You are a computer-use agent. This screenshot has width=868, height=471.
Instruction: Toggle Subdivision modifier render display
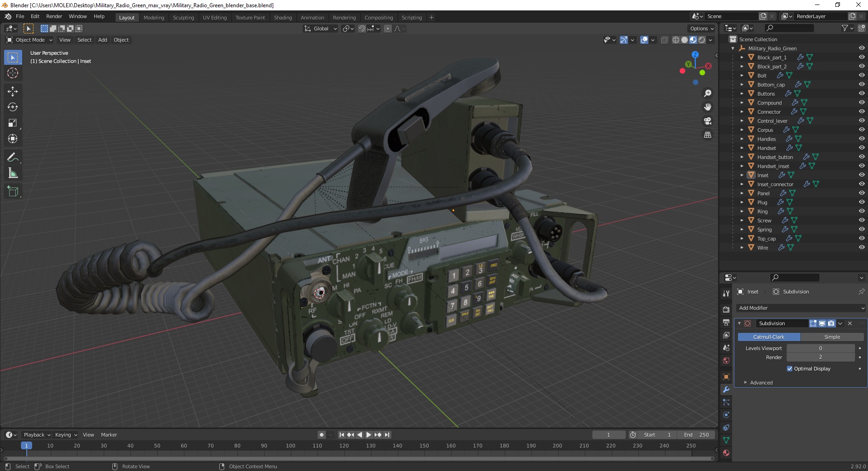[831, 323]
